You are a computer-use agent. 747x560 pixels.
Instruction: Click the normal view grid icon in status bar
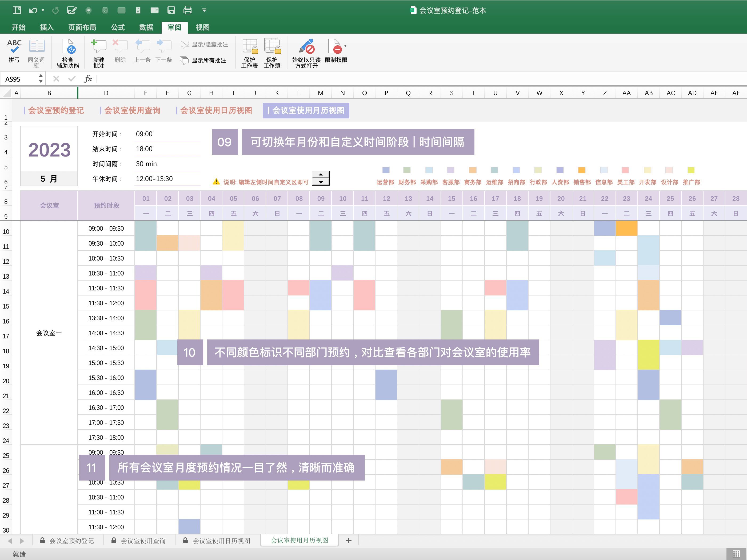coord(737,554)
